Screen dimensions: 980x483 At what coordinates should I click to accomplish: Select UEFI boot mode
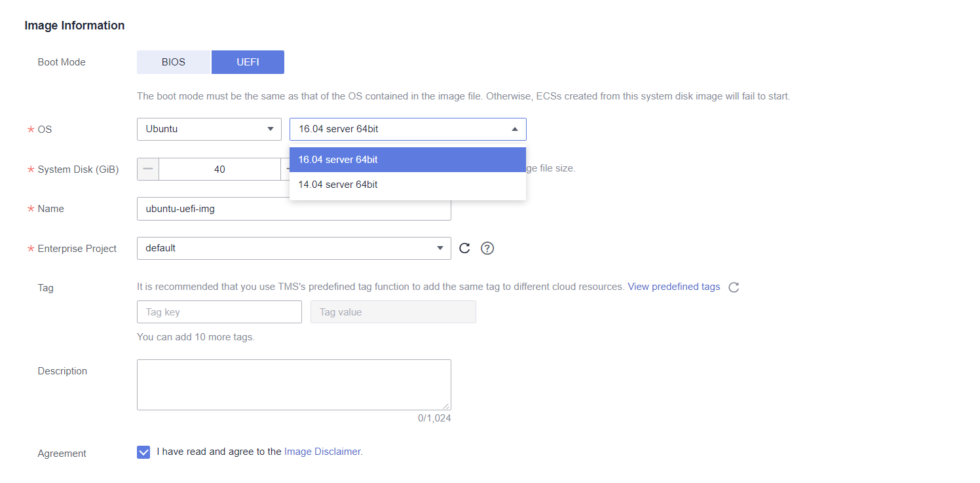point(248,62)
